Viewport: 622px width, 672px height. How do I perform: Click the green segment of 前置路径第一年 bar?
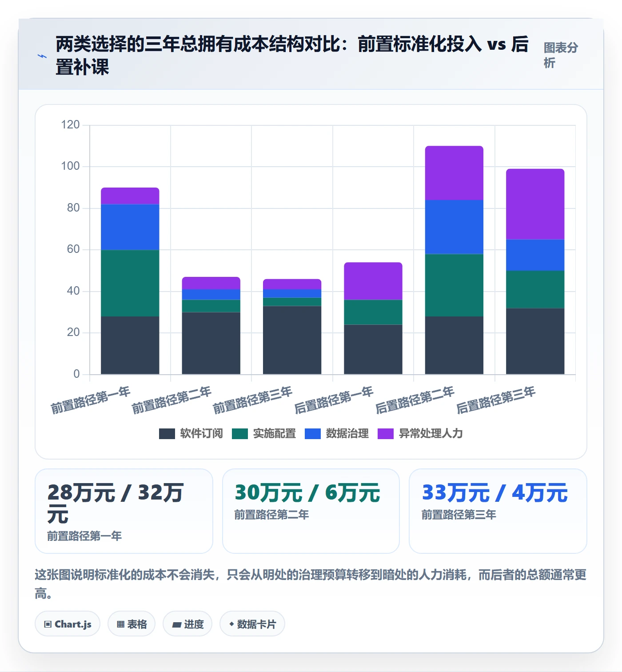click(130, 283)
